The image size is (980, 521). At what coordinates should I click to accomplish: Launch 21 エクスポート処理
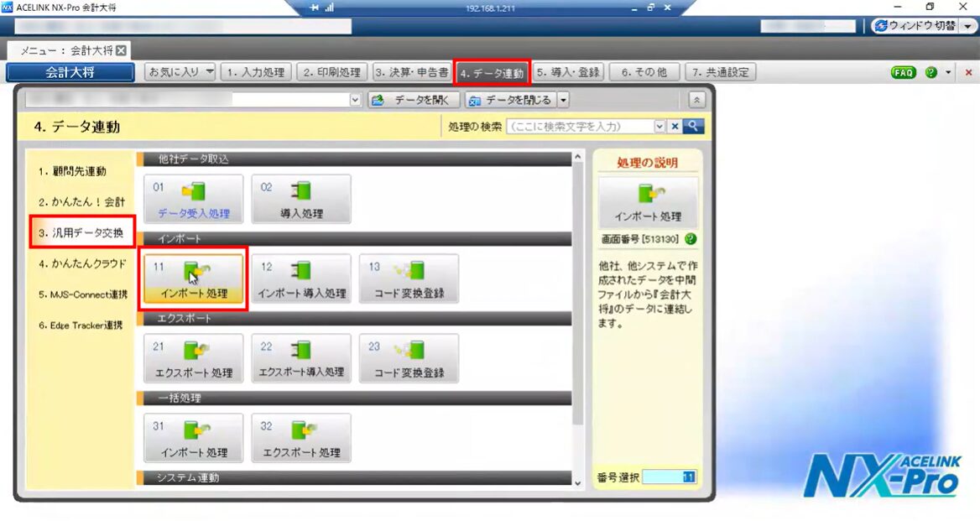[193, 358]
